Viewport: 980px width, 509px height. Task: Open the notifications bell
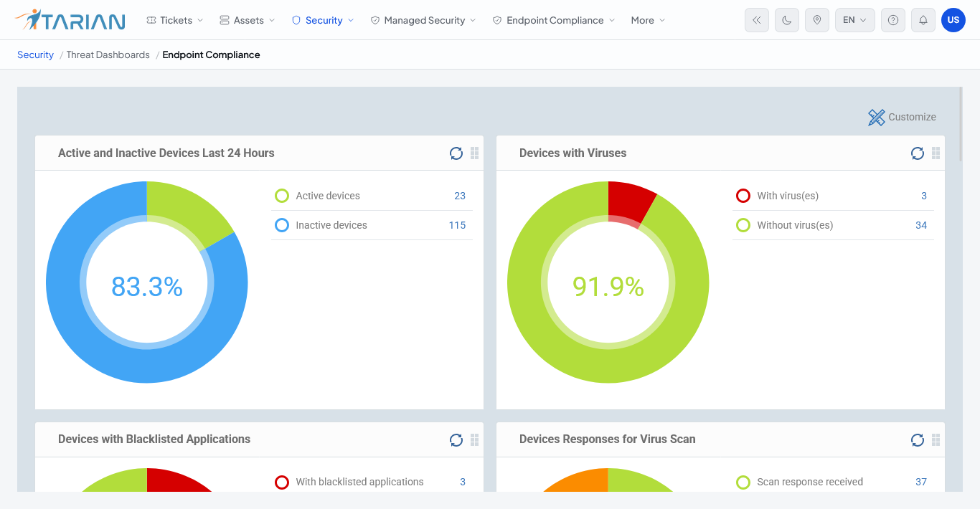point(923,20)
